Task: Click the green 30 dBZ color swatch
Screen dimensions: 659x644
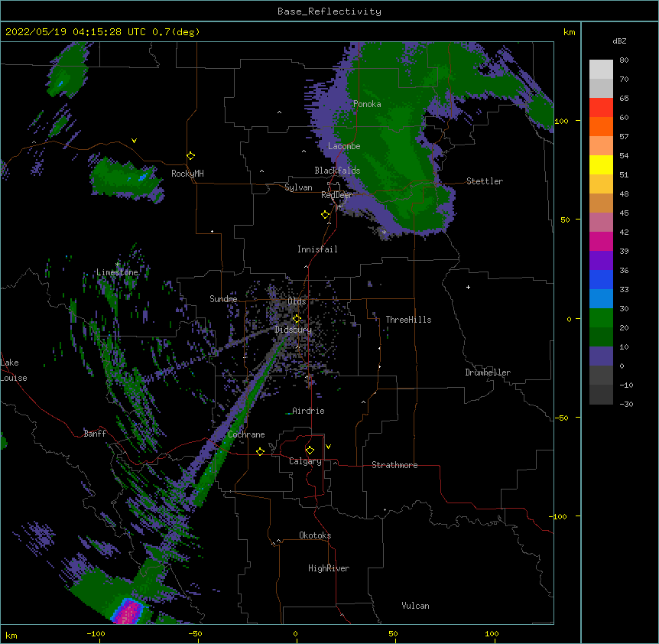Action: [x=601, y=318]
